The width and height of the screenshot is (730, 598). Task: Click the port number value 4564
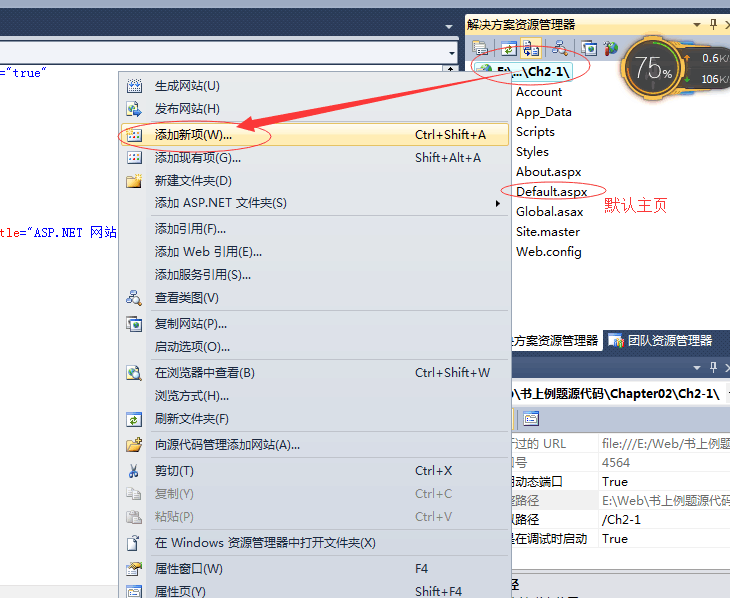click(615, 462)
